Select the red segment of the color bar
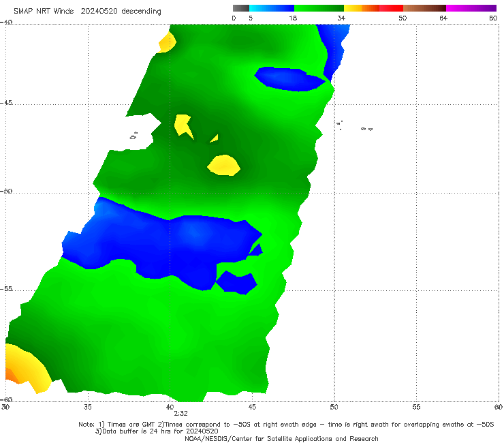 (x=391, y=8)
